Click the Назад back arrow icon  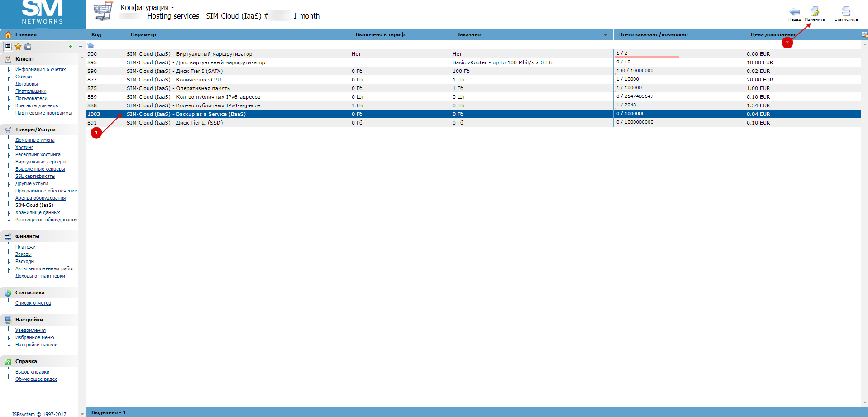(794, 12)
